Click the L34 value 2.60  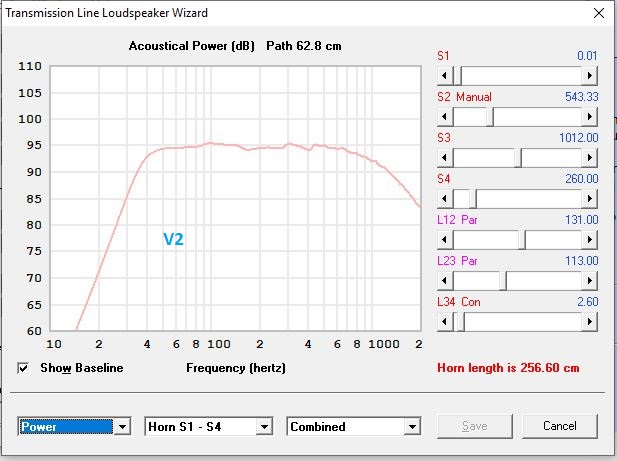click(x=587, y=302)
